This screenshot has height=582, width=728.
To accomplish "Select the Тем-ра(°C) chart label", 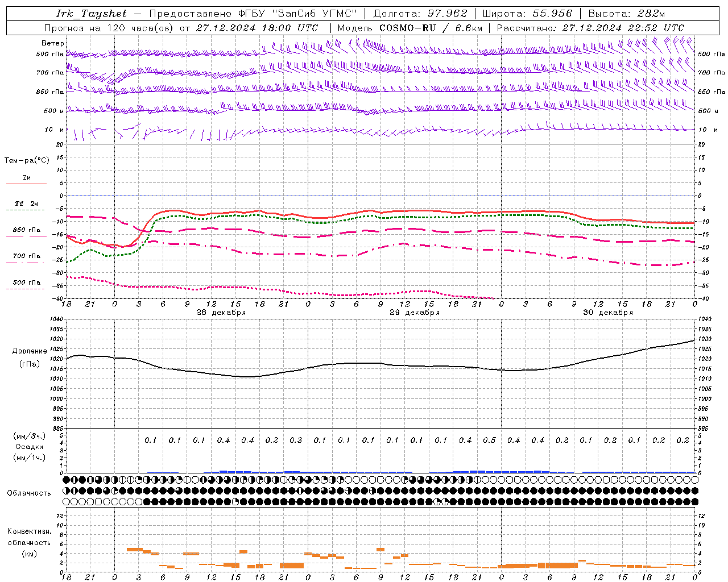I will 27,161.
